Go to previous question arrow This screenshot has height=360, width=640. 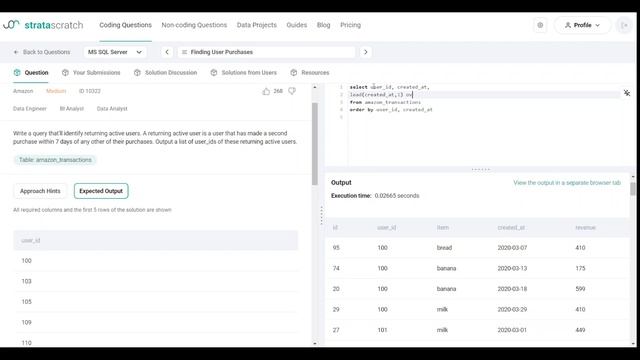pyautogui.click(x=167, y=52)
